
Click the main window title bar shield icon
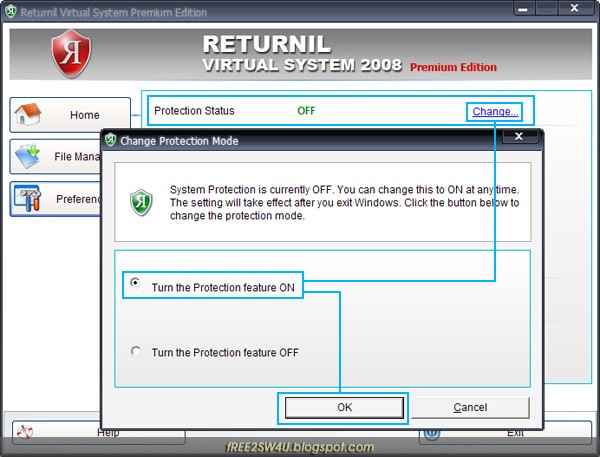11,11
